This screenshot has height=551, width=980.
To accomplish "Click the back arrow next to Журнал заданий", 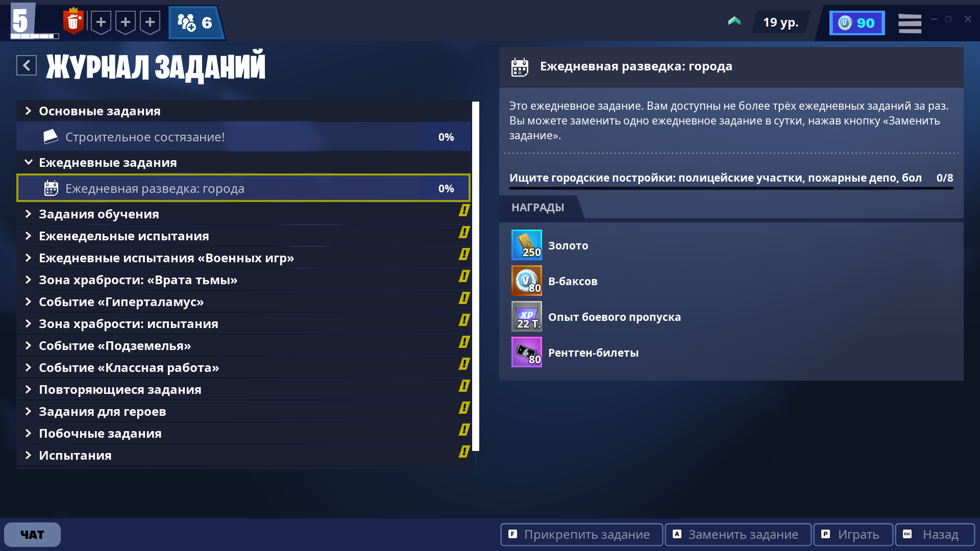I will pyautogui.click(x=27, y=65).
